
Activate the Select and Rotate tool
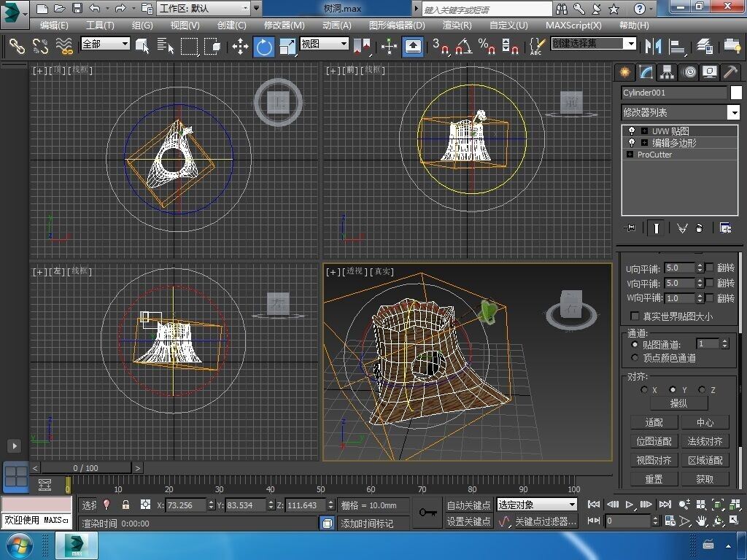pyautogui.click(x=263, y=47)
